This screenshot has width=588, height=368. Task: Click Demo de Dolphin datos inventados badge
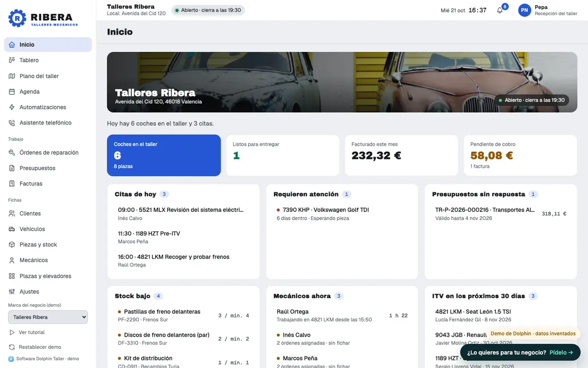pyautogui.click(x=533, y=334)
